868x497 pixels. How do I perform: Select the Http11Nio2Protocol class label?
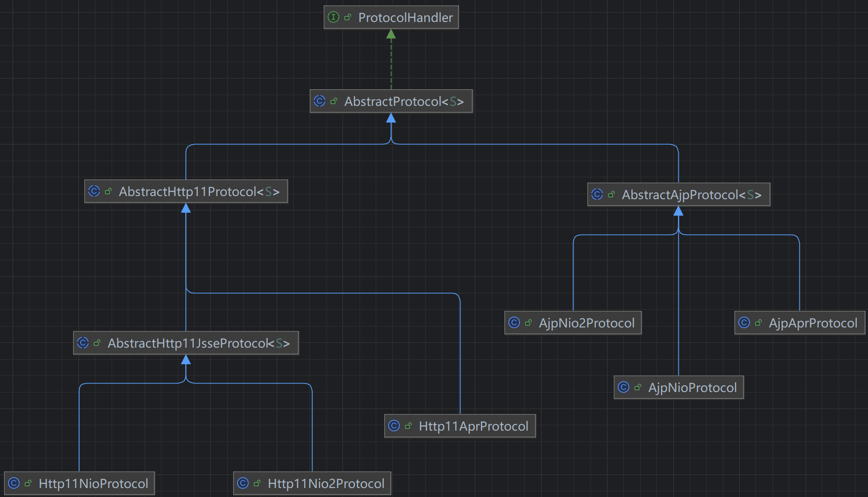click(x=326, y=484)
